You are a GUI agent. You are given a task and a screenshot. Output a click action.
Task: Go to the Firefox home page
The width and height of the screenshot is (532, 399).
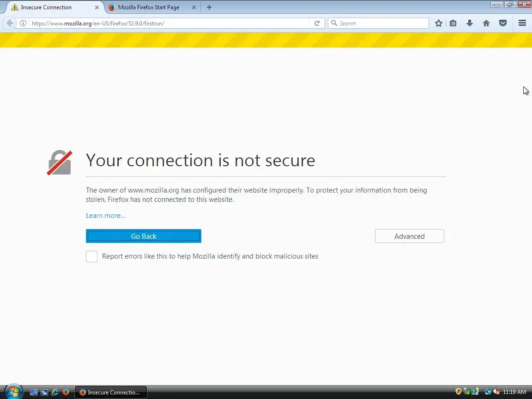pos(486,23)
